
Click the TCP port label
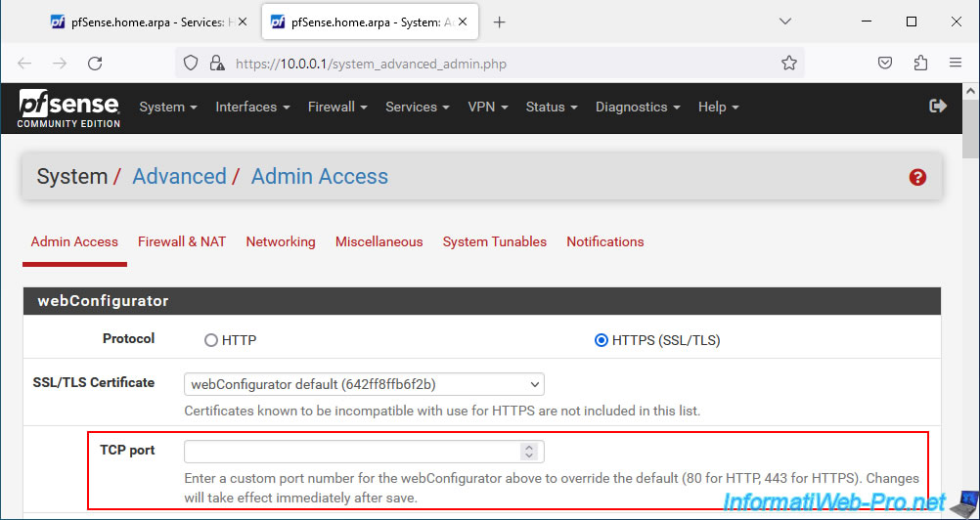click(x=127, y=450)
